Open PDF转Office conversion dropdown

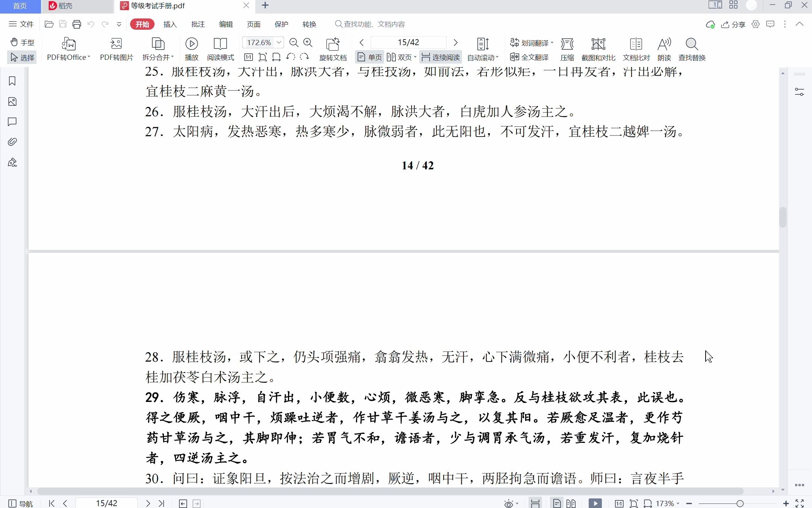tap(68, 49)
